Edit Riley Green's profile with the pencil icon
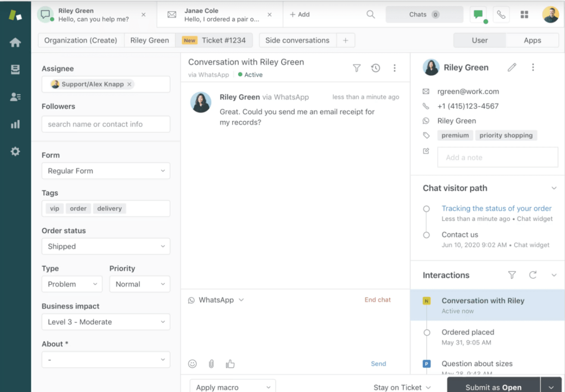565x392 pixels. coord(512,67)
